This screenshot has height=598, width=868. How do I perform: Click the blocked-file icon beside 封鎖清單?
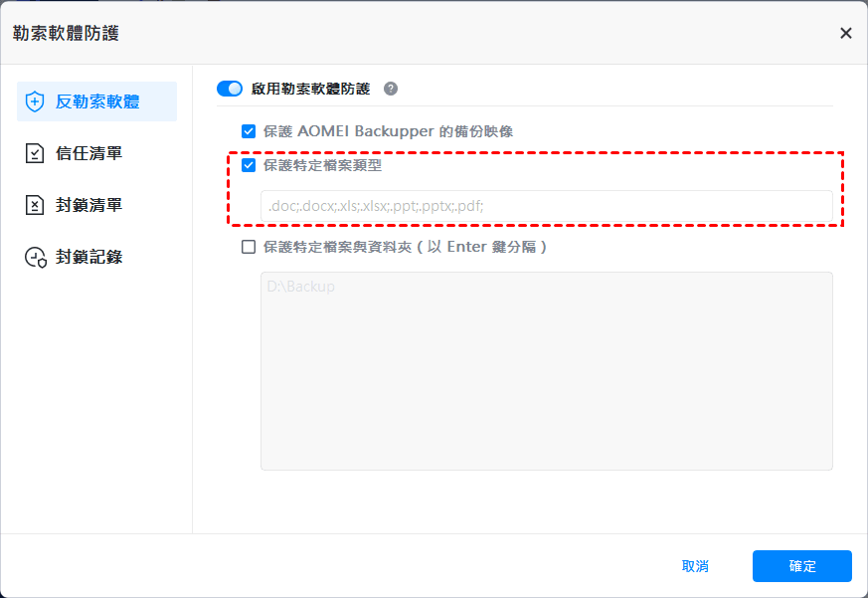pyautogui.click(x=35, y=205)
